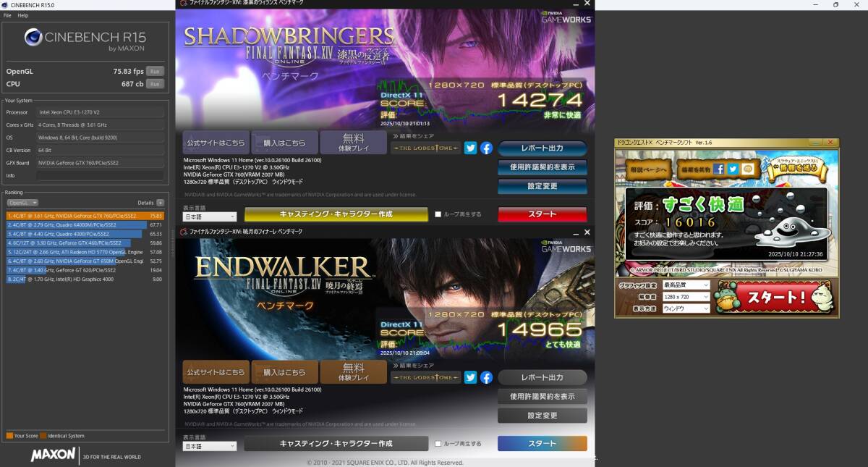Share Shadowbringers result on Twitter
This screenshot has height=467, width=868.
click(x=470, y=148)
